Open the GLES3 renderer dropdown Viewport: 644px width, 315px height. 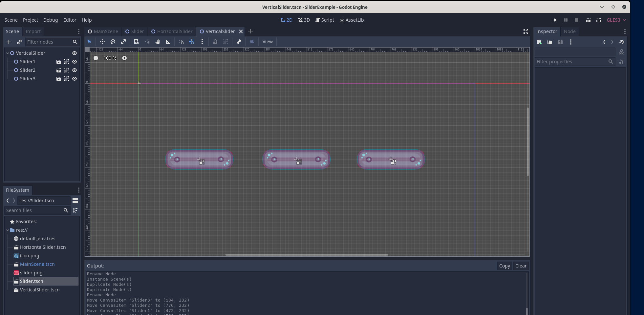coord(615,20)
